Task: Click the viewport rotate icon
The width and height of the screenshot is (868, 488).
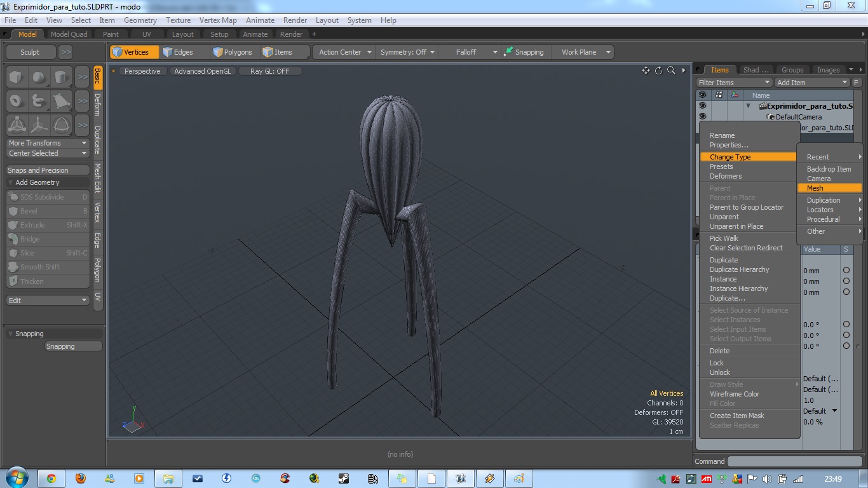Action: (658, 71)
